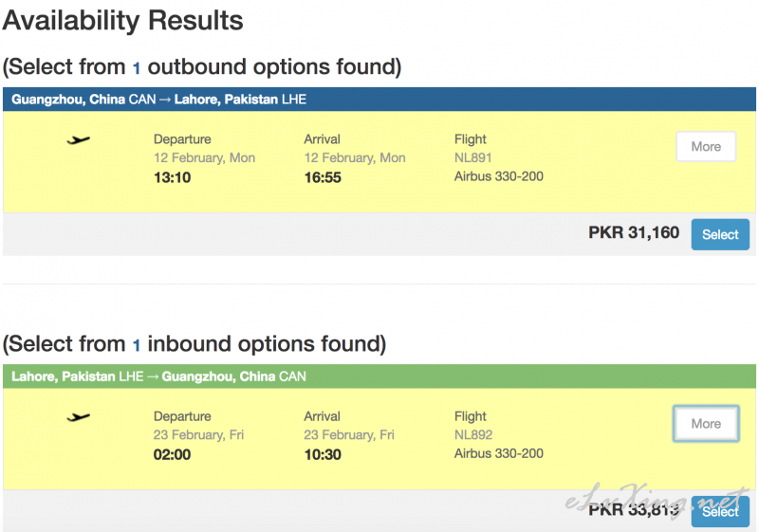Click the Guangzhou to Lahore route header
This screenshot has width=759, height=532.
pyautogui.click(x=159, y=100)
